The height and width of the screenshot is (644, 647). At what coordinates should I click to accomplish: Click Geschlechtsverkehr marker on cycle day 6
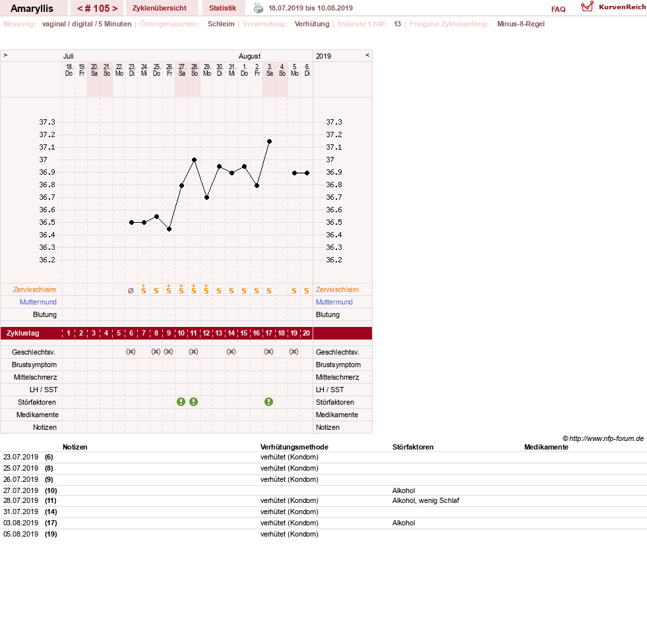click(x=131, y=352)
